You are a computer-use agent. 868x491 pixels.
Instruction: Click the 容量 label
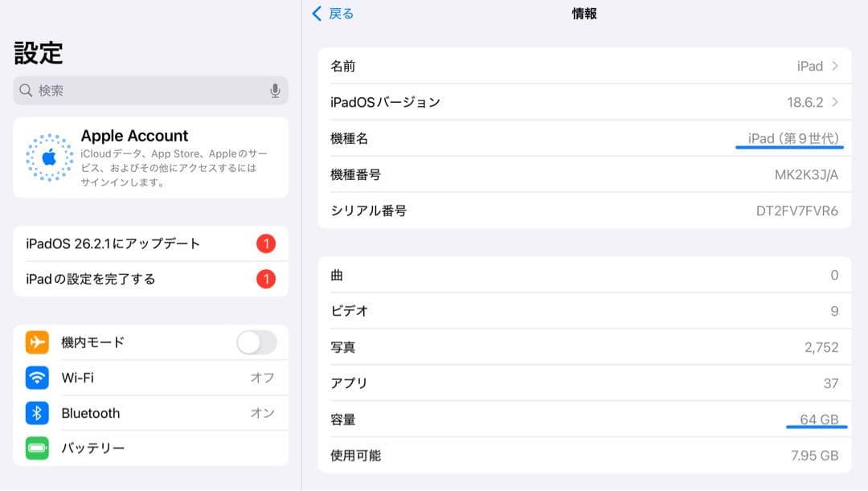point(342,419)
